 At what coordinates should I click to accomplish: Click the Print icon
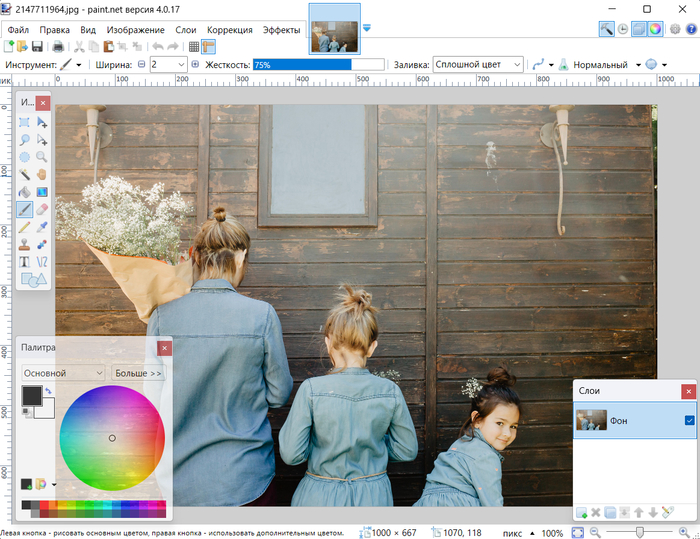(x=58, y=47)
